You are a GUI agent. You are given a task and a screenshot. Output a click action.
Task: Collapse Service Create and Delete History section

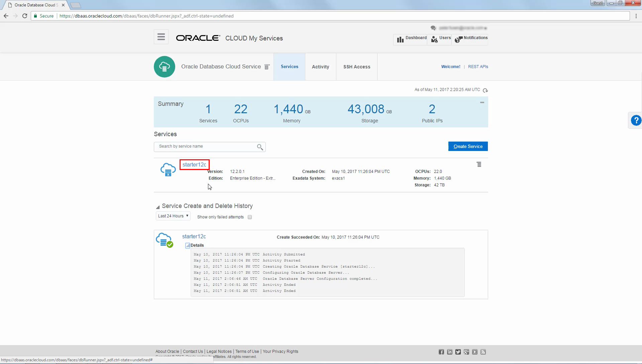(158, 207)
